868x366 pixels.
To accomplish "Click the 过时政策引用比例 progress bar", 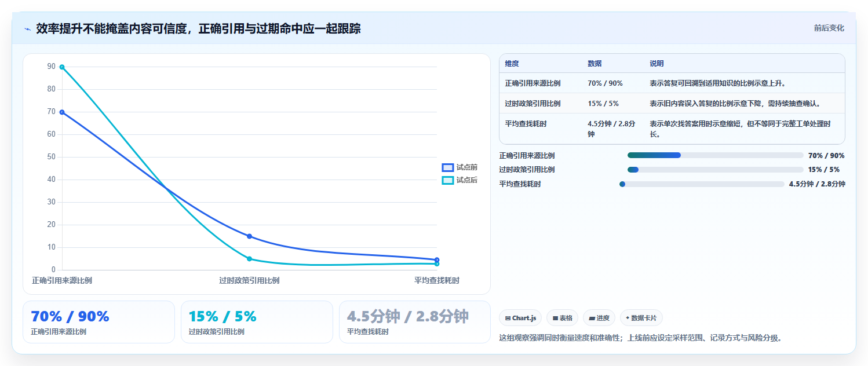I will tap(715, 170).
